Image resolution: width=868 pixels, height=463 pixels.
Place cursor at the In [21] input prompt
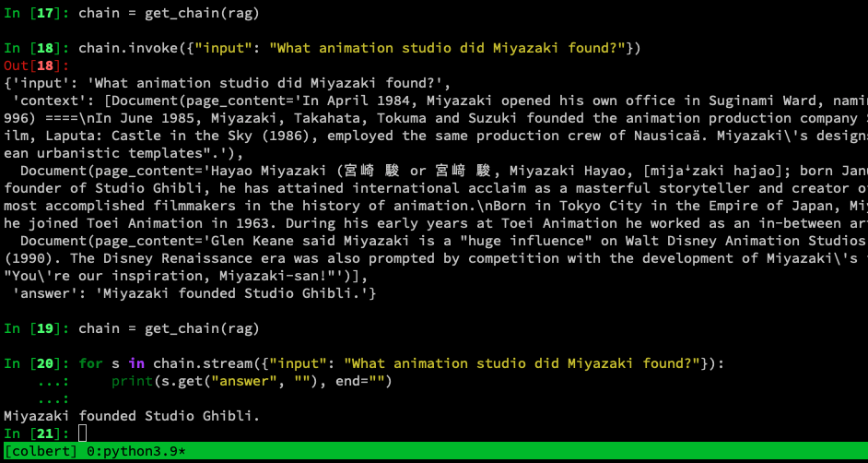37,433
